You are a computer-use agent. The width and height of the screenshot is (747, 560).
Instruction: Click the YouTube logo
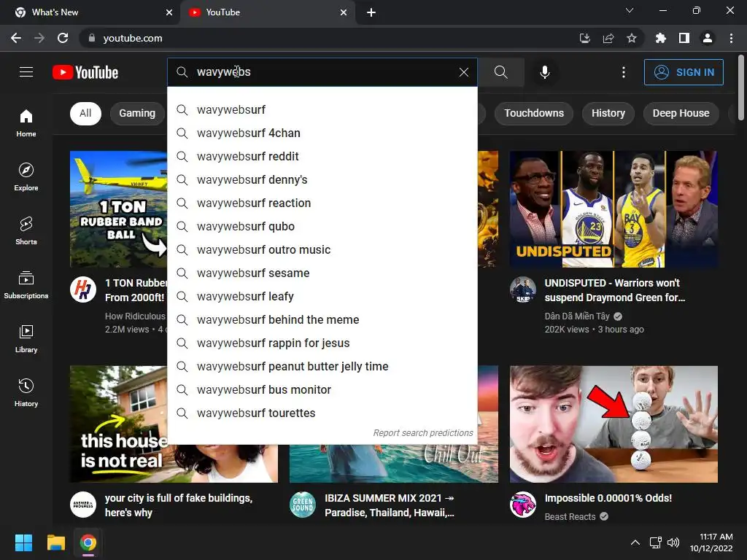(x=85, y=72)
